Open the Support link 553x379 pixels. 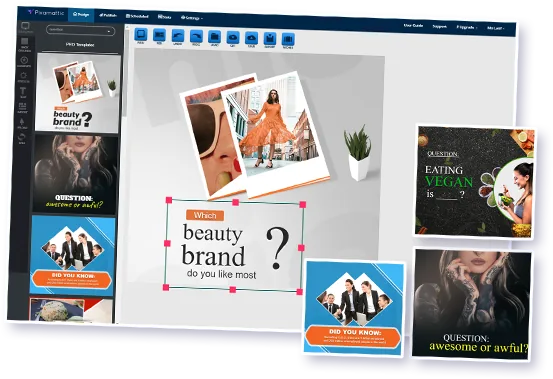[x=439, y=26]
